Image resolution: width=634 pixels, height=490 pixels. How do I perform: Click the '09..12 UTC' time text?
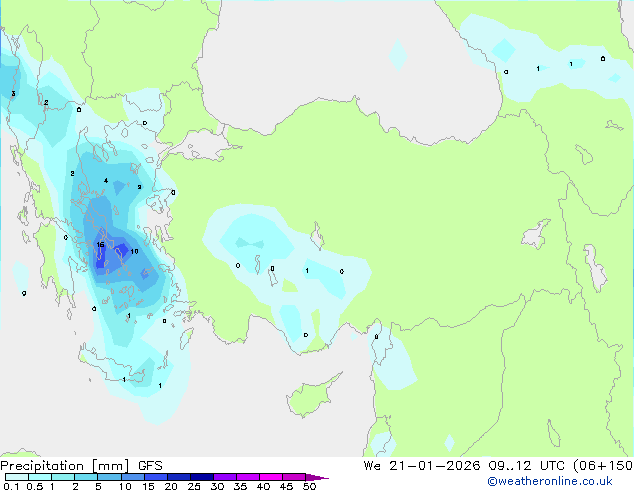527,466
